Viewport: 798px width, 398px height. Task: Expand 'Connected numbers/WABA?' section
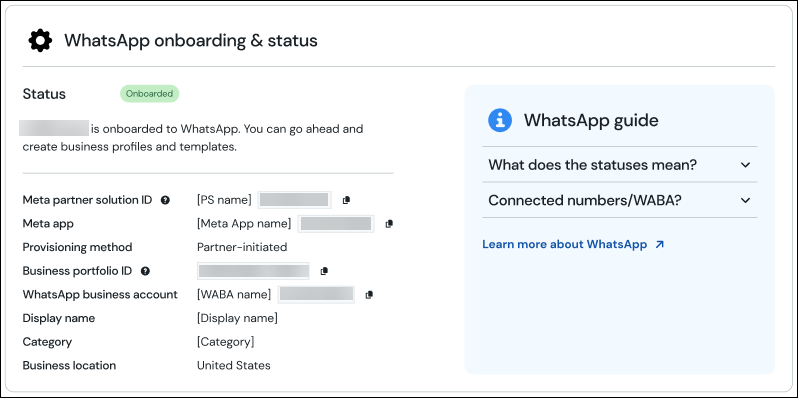click(619, 200)
